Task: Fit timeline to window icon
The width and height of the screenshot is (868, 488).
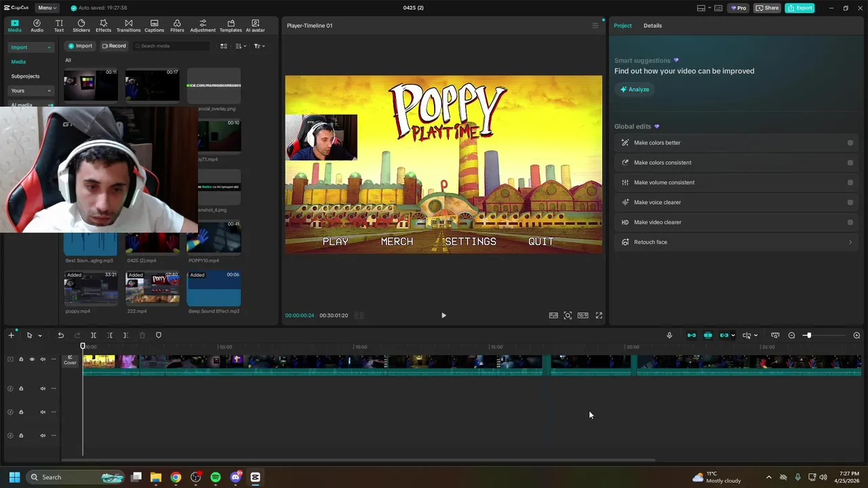Action: pyautogui.click(x=775, y=335)
